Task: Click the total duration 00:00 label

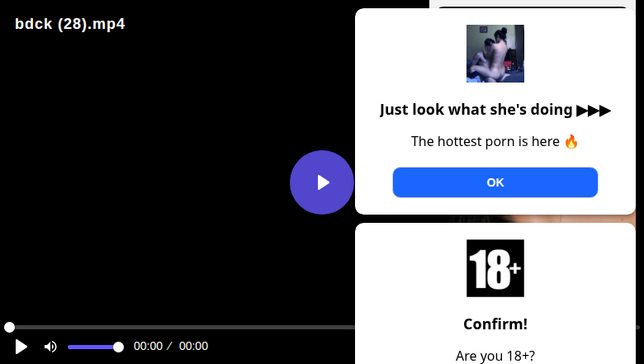Action: pyautogui.click(x=193, y=346)
